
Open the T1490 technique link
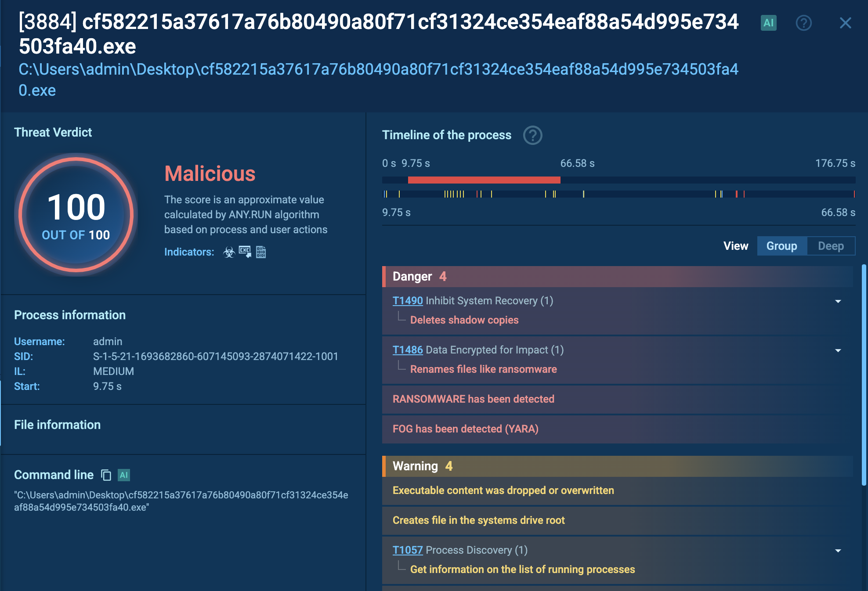pos(407,301)
